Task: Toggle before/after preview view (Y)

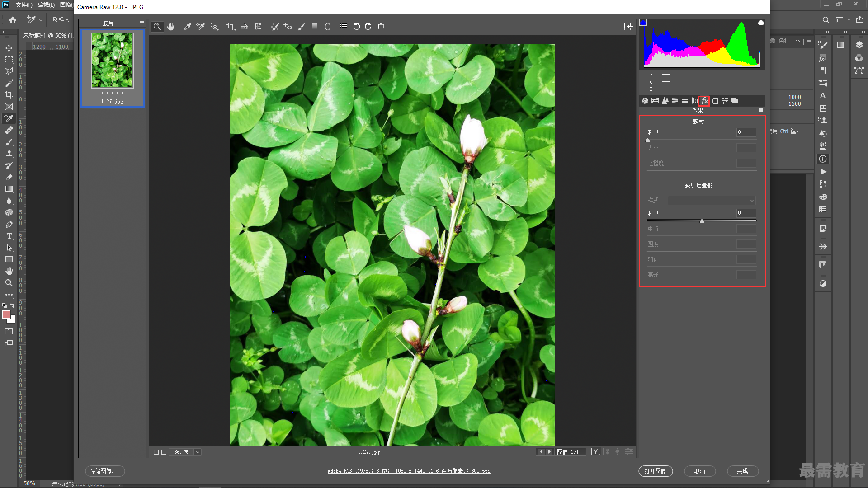Action: [596, 452]
